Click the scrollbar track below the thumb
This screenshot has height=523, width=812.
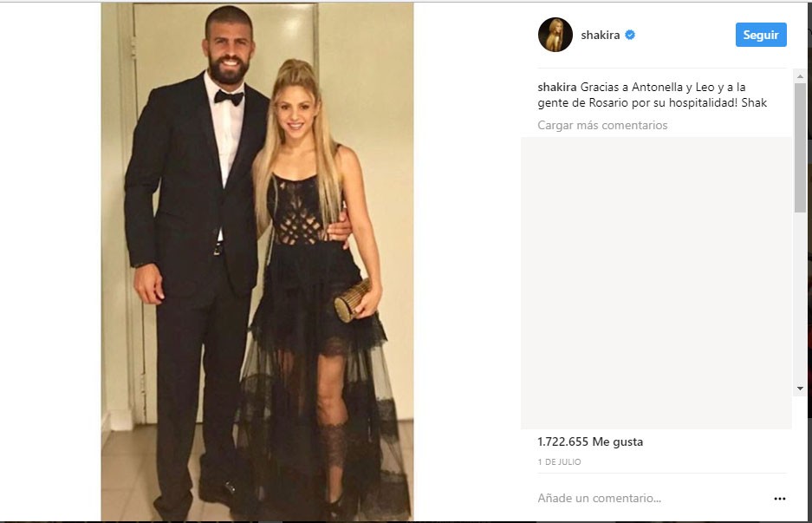tap(800, 297)
